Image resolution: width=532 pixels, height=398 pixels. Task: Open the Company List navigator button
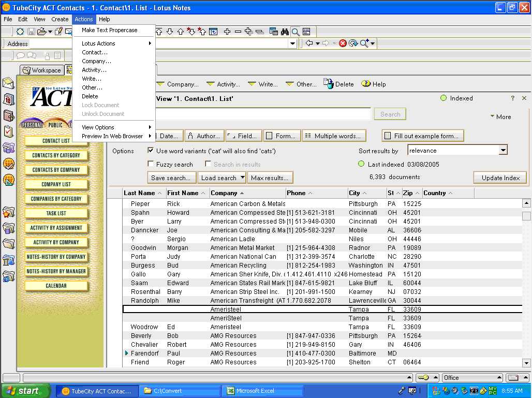[x=56, y=184]
